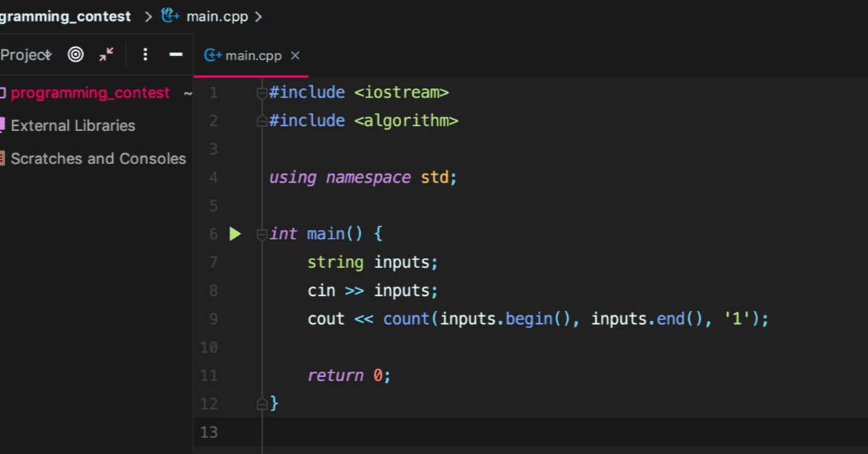Fold the main() function at line 6
868x454 pixels.
tap(262, 234)
